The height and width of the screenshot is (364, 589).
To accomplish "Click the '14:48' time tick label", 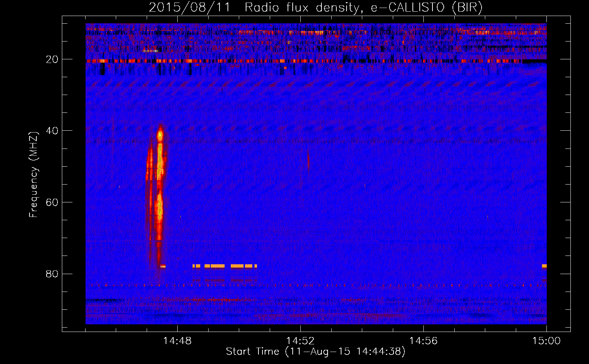I will coord(177,341).
